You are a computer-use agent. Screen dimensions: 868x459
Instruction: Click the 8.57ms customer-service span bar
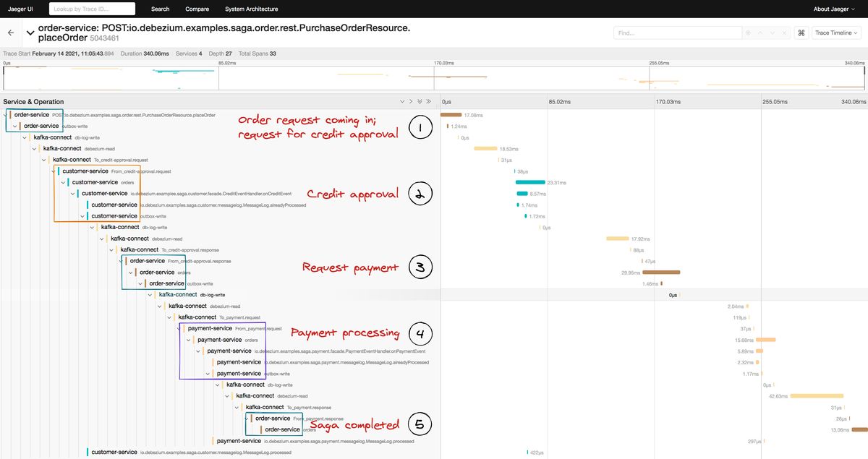click(x=522, y=194)
